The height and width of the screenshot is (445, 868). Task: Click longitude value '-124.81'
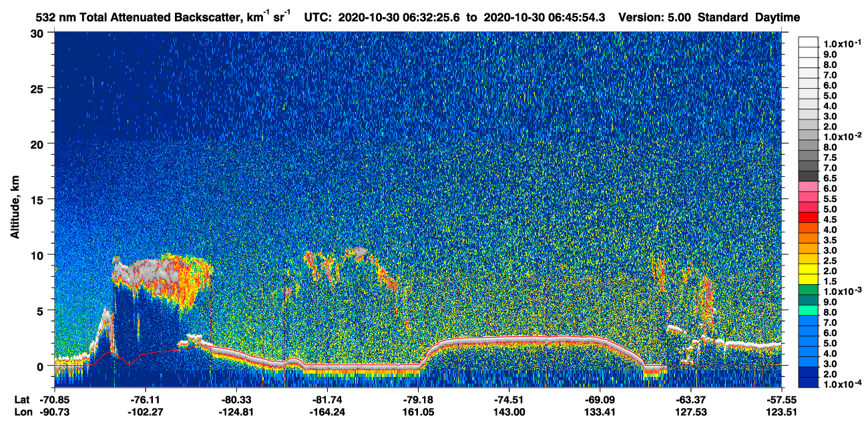236,412
